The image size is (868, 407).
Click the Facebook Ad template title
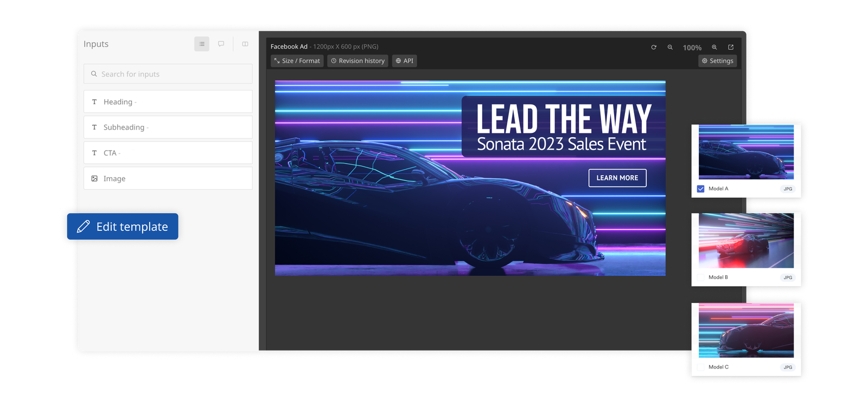[x=289, y=47]
